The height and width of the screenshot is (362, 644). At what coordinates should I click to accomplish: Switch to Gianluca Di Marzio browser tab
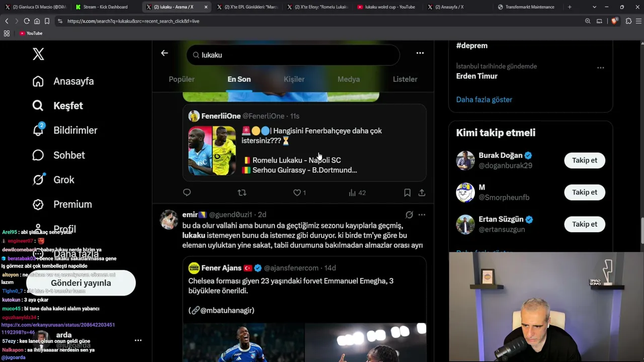click(35, 7)
